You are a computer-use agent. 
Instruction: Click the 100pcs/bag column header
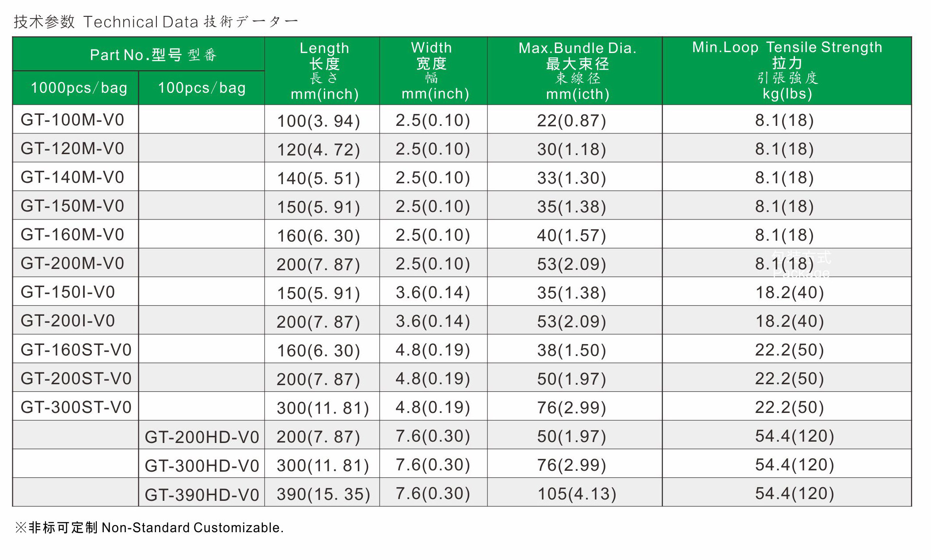(201, 88)
